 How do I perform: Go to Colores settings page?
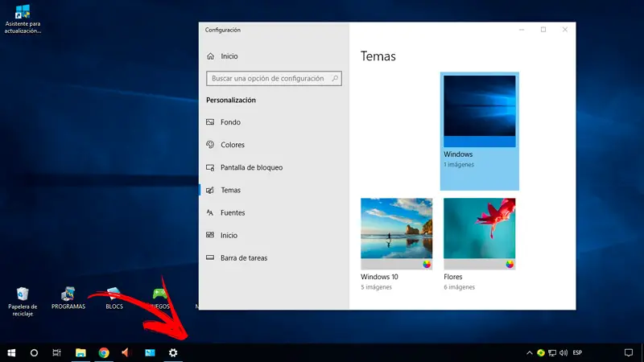232,145
